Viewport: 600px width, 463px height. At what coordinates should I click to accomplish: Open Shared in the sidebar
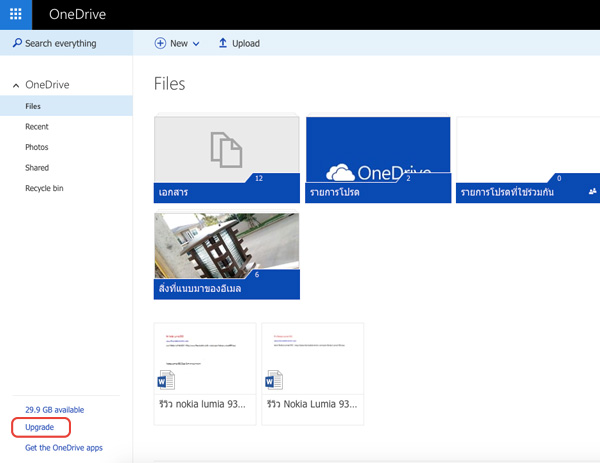[37, 168]
